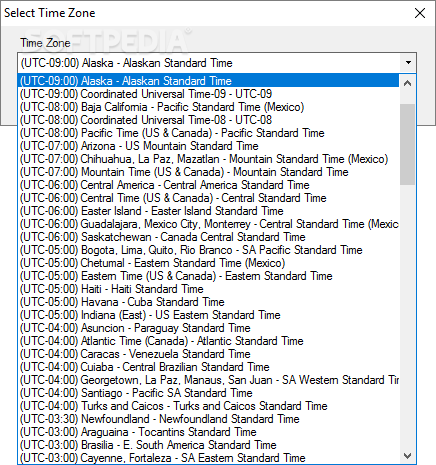Choose Easter Island Standard Time
The height and width of the screenshot is (465, 436).
click(x=209, y=211)
